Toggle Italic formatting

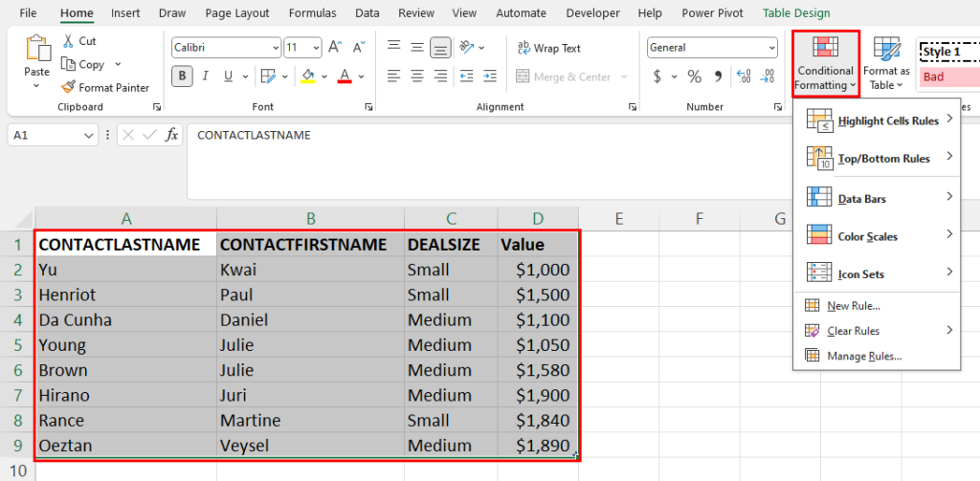205,77
